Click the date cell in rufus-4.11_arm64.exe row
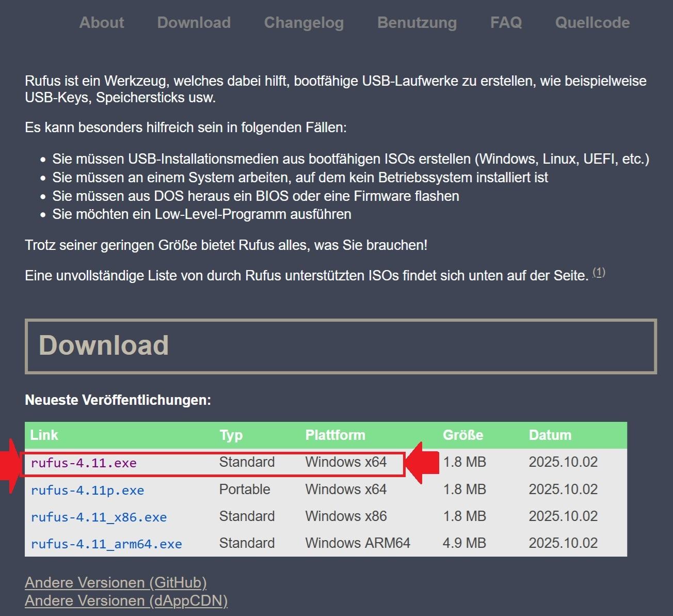 pyautogui.click(x=563, y=543)
